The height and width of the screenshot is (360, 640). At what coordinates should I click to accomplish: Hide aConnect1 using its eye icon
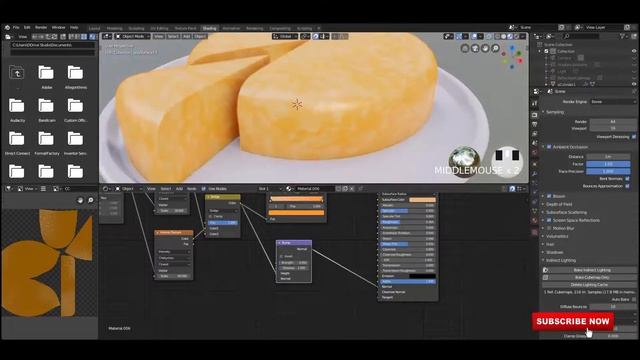[x=634, y=84]
